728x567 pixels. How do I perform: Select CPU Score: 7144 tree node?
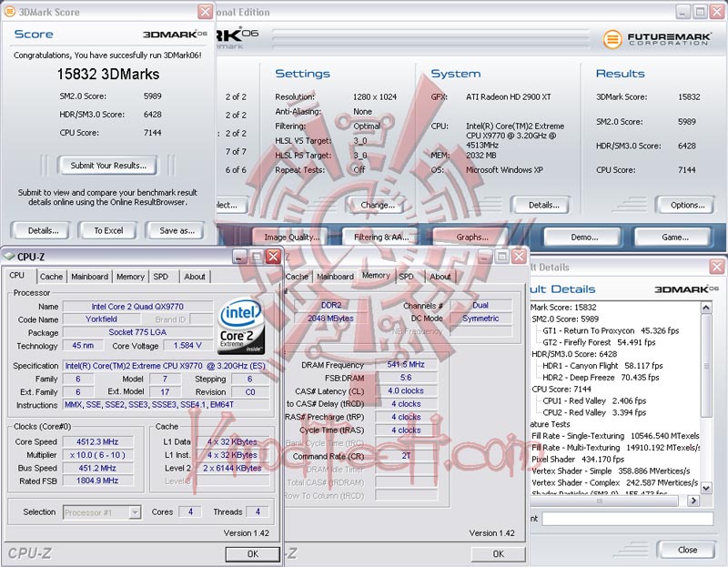pyautogui.click(x=561, y=389)
